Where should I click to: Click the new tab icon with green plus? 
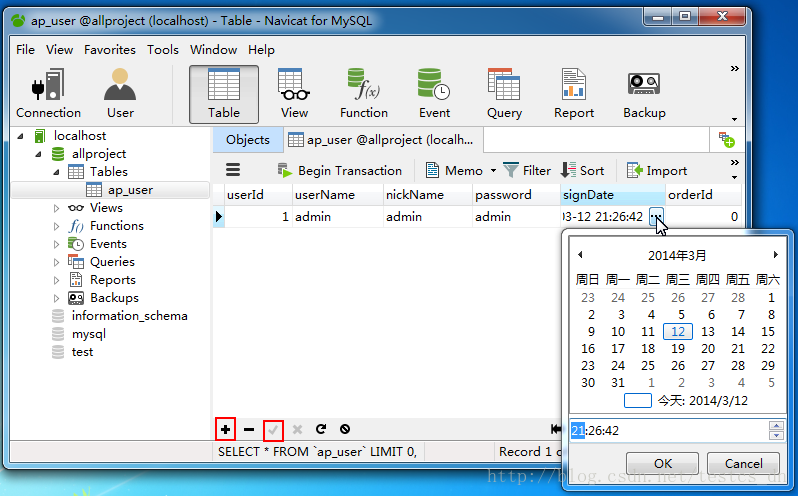coord(726,140)
